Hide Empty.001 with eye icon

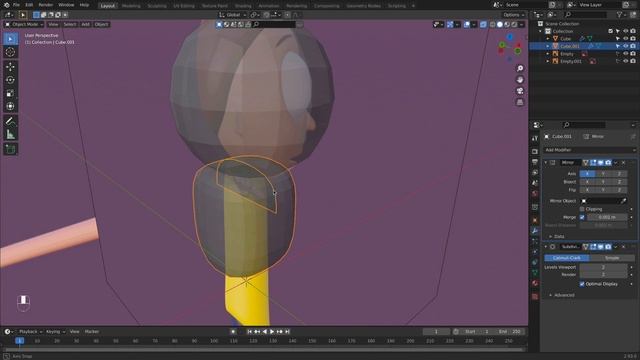pos(625,61)
